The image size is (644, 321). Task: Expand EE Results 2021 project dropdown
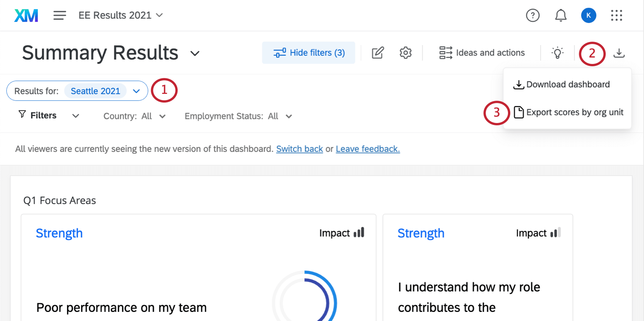(121, 16)
